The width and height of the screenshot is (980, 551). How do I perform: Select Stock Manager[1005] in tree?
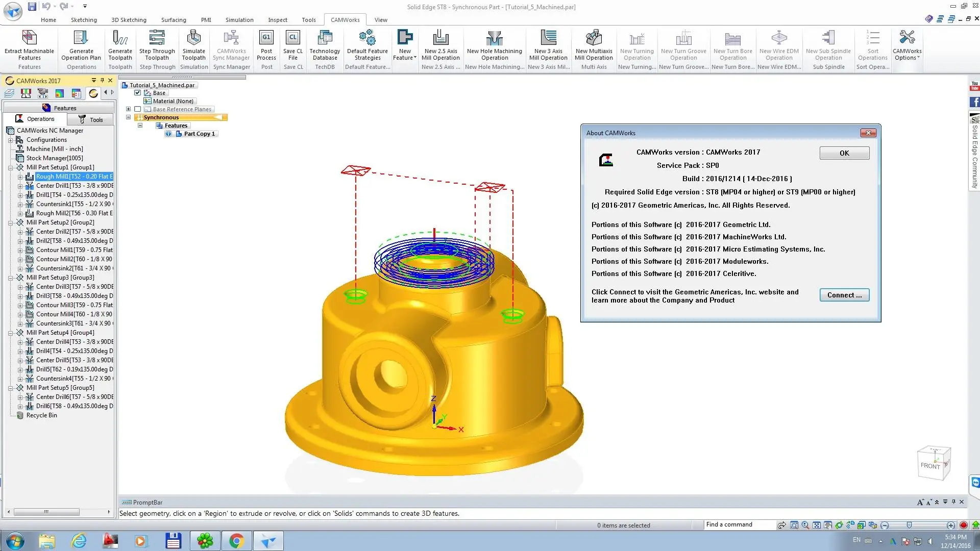click(55, 158)
